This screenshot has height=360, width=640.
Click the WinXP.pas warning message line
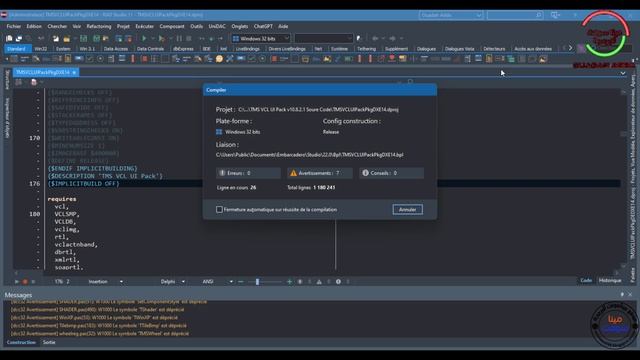point(94,318)
